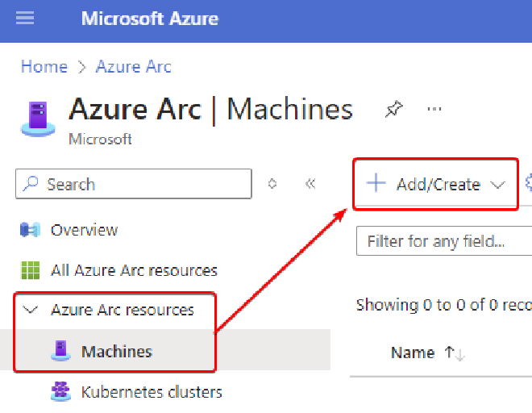This screenshot has height=413, width=532.
Task: Click the green grid resources icon
Action: coord(30,270)
